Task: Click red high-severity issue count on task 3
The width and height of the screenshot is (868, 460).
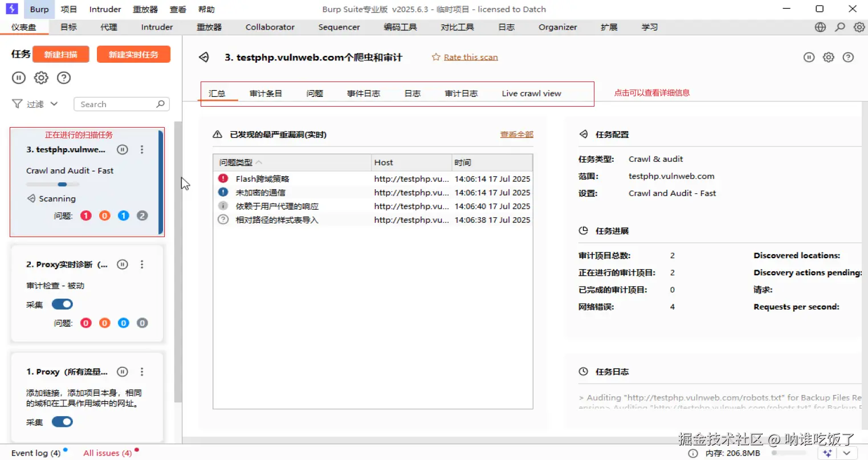Action: (x=86, y=215)
